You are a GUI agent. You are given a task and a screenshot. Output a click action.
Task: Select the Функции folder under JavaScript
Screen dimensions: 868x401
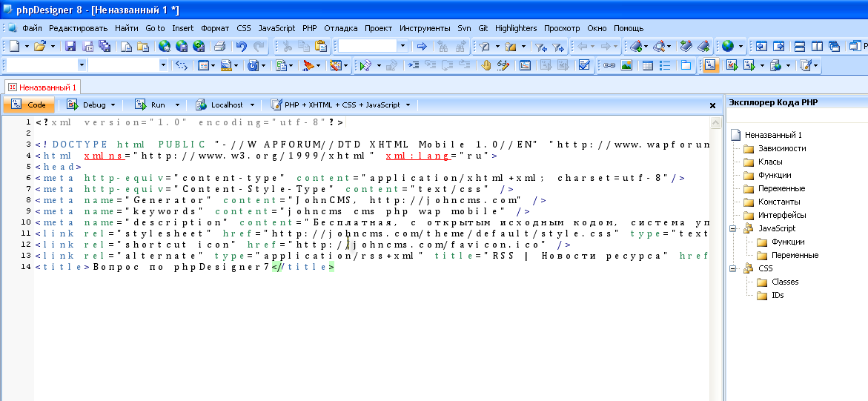coord(787,242)
